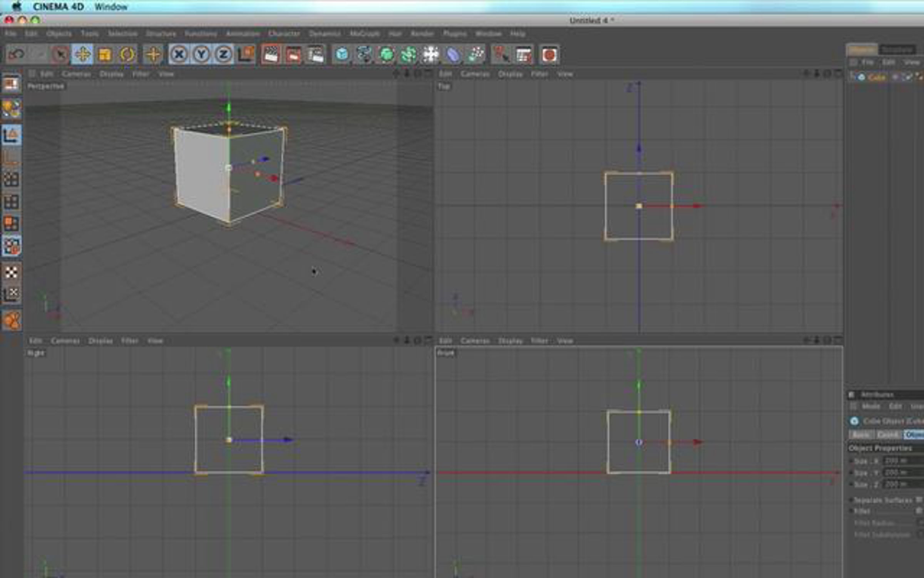The image size is (924, 578).
Task: Select the Rotate tool icon
Action: 127,54
